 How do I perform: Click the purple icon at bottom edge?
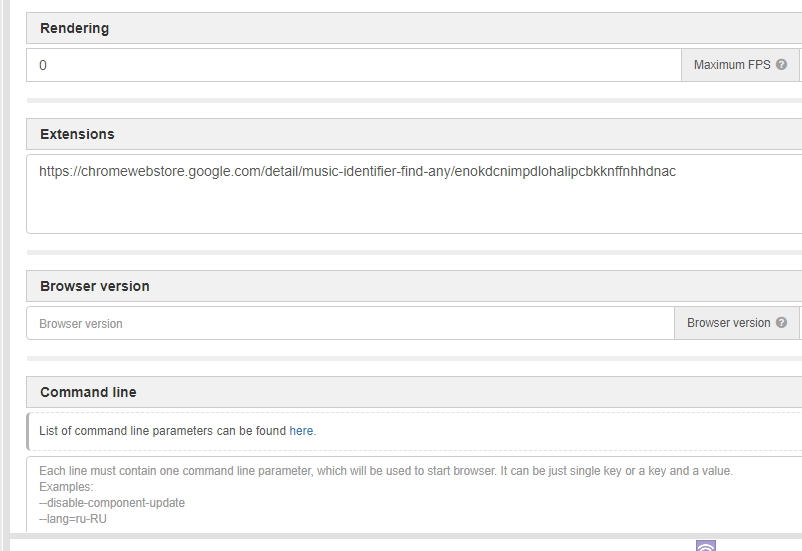706,545
